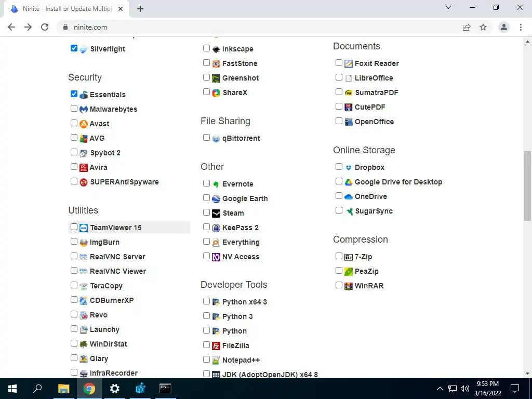
Task: Click the FileZilla icon
Action: click(216, 346)
